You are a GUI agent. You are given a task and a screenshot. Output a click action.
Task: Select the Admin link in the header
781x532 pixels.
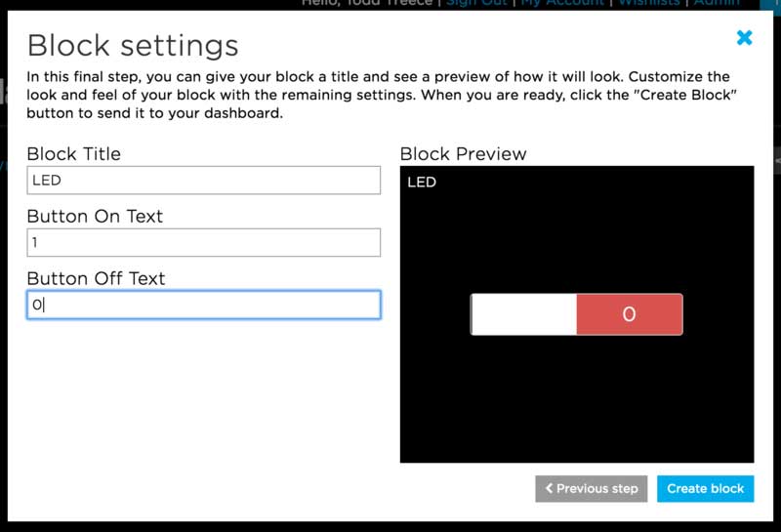click(717, 4)
